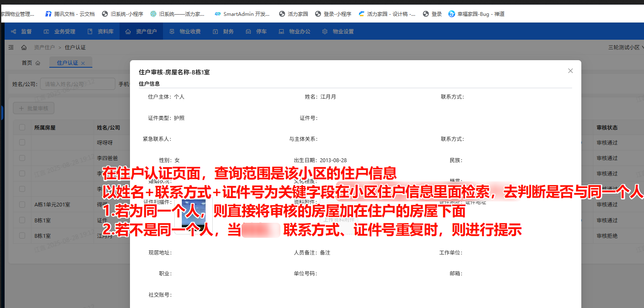Select the 住户认证 tab
Viewport: 644px width, 308px height.
tap(67, 62)
